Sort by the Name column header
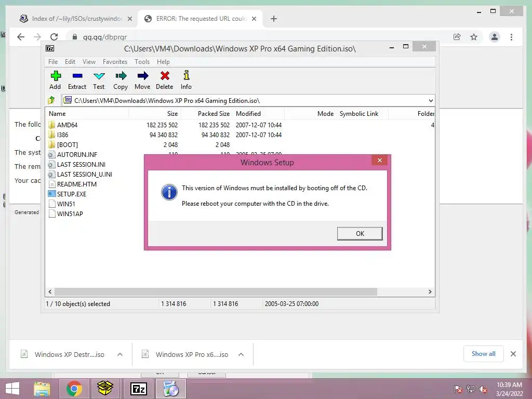The height and width of the screenshot is (399, 532). tap(87, 114)
